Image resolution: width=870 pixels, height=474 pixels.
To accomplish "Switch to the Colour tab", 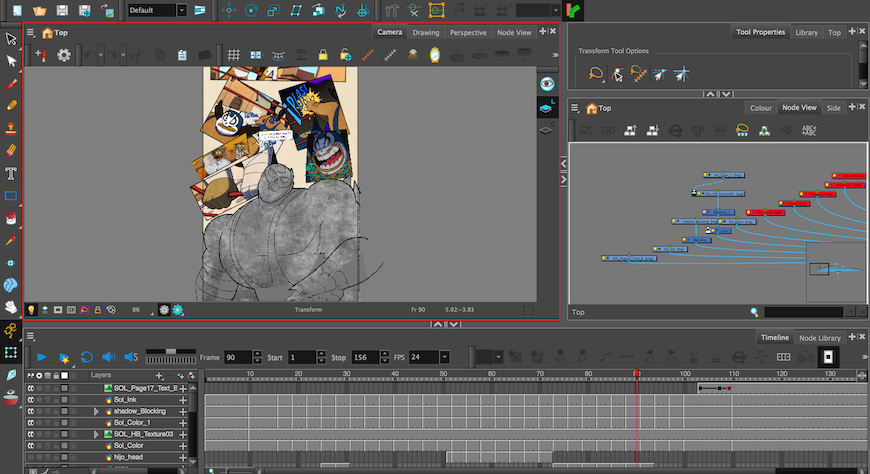I will tap(761, 108).
